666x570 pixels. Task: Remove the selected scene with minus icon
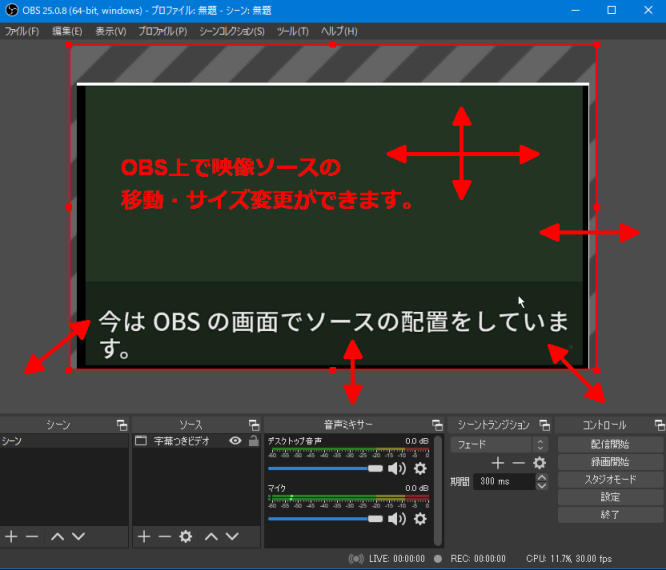tap(32, 536)
